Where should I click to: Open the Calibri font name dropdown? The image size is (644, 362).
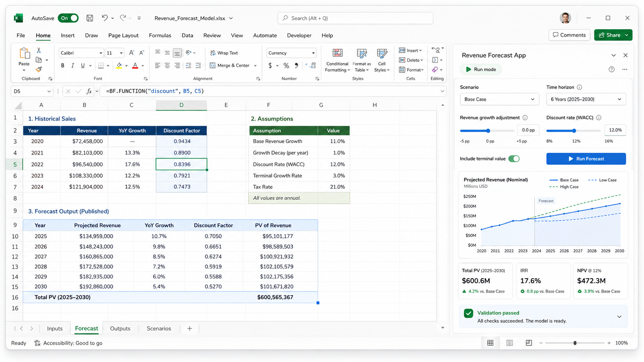tap(101, 53)
